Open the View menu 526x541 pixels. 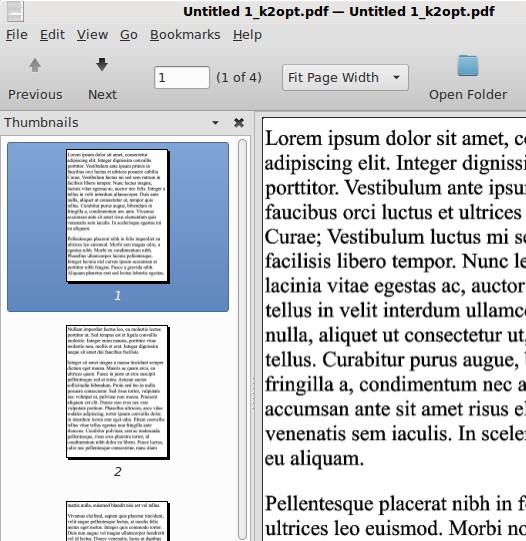click(x=92, y=35)
